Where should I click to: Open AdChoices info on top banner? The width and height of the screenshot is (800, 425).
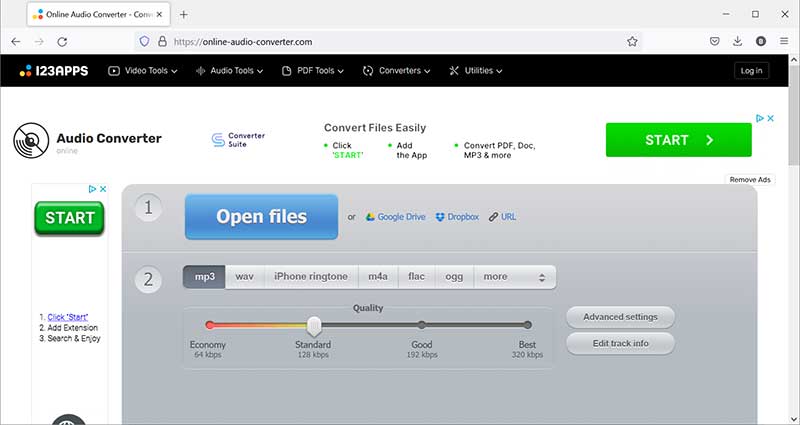[760, 118]
